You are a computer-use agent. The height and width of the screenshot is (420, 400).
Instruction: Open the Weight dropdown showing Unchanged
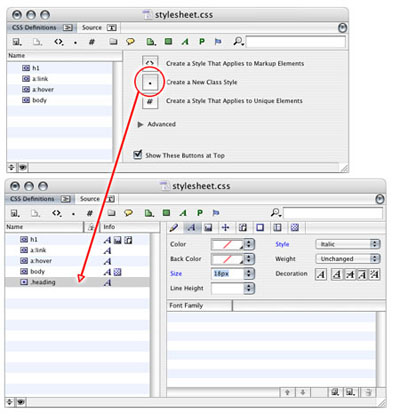pyautogui.click(x=348, y=259)
